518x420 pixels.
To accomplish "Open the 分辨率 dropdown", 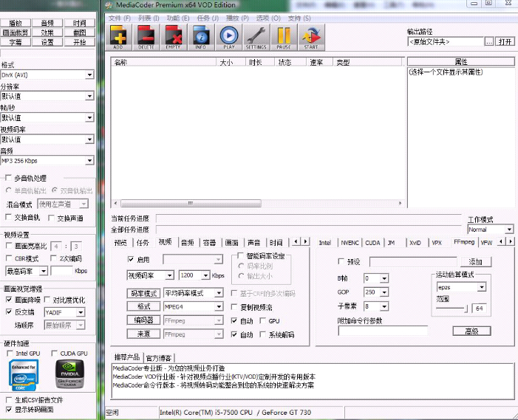I will [x=89, y=96].
